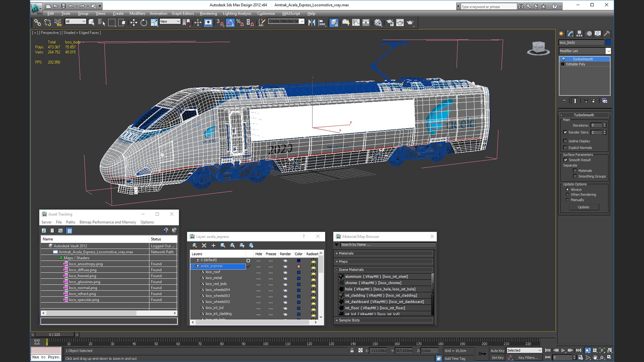Click the Update button in TurboSmooth

click(584, 207)
